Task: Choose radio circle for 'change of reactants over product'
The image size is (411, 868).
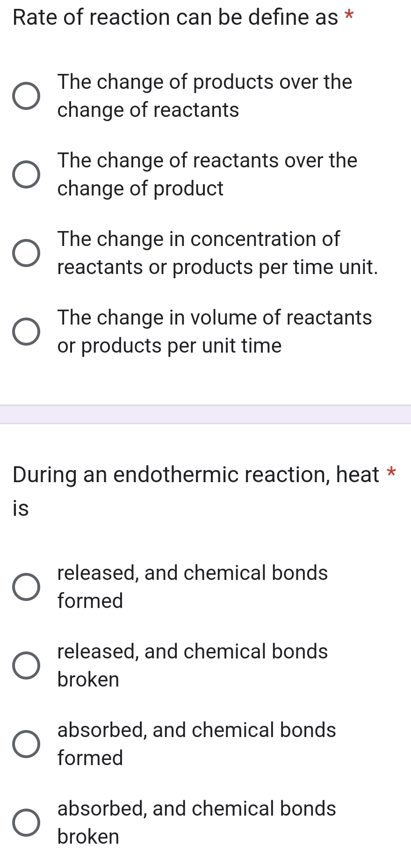Action: 26,175
